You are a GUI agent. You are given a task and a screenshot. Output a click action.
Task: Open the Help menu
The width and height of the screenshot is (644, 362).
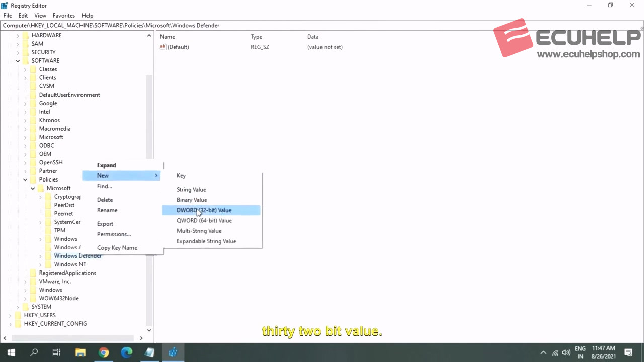click(x=88, y=16)
